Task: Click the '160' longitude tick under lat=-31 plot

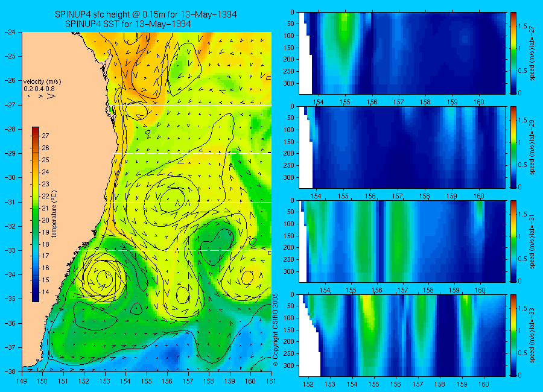Action: (x=480, y=290)
